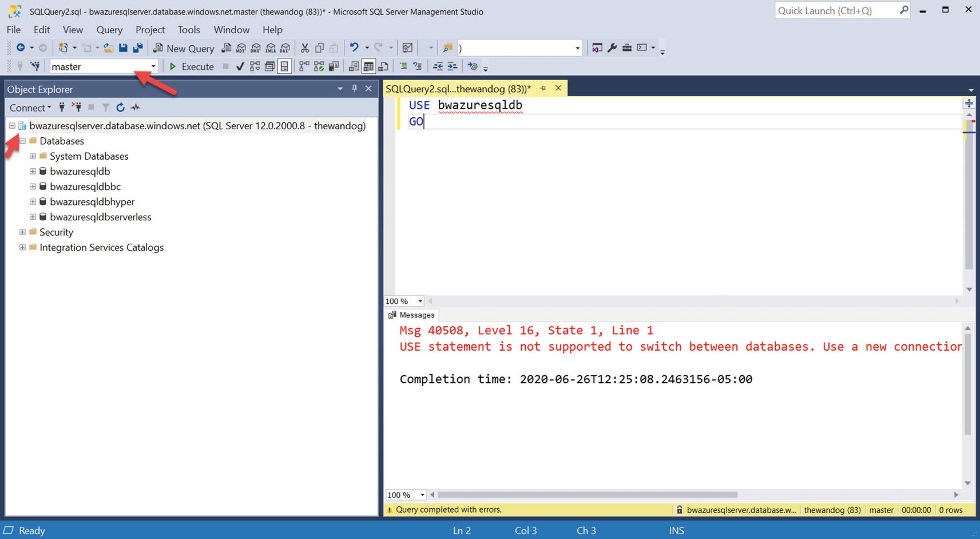Toggle IntelliSense Enabled icon
980x539 pixels.
284,66
